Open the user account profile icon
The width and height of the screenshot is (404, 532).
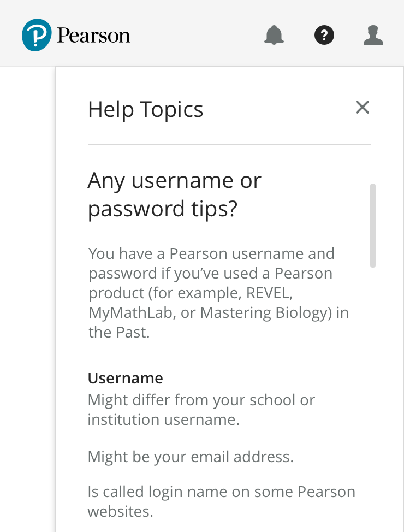click(373, 36)
